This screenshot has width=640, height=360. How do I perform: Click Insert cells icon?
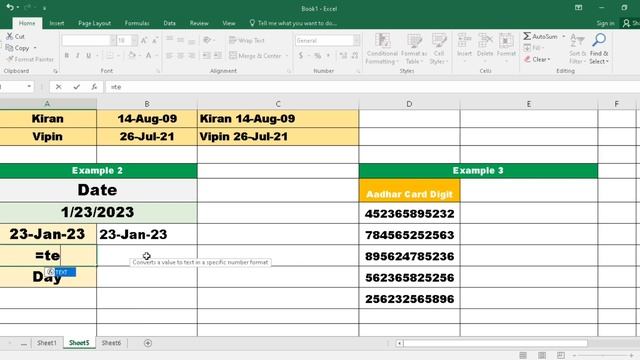coord(464,41)
